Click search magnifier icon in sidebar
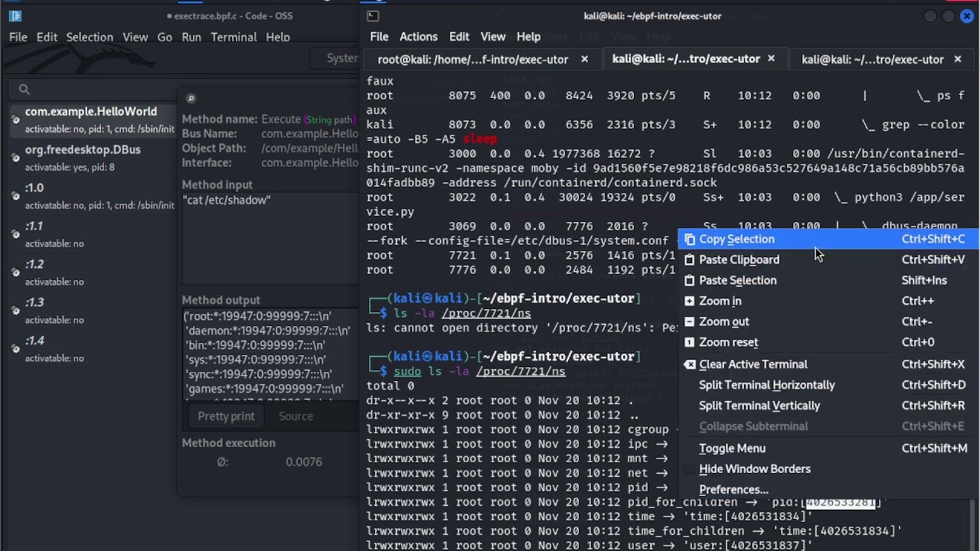The width and height of the screenshot is (980, 551). (24, 90)
